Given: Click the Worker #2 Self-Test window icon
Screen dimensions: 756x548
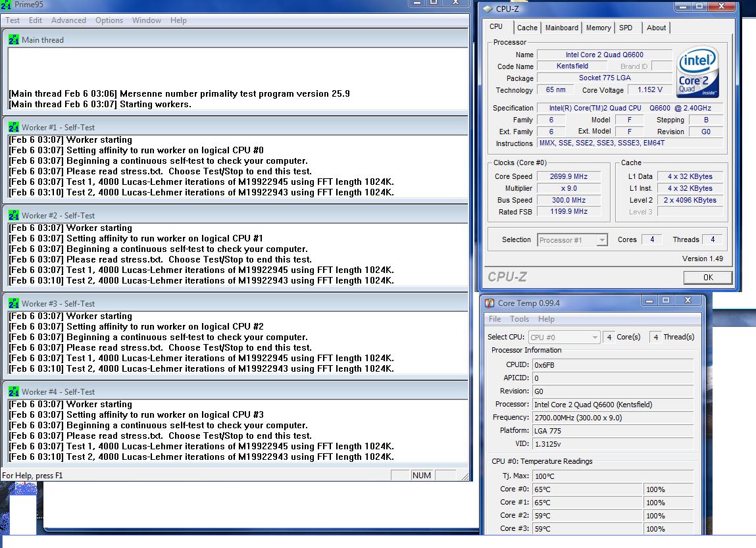Looking at the screenshot, I should pyautogui.click(x=14, y=215).
